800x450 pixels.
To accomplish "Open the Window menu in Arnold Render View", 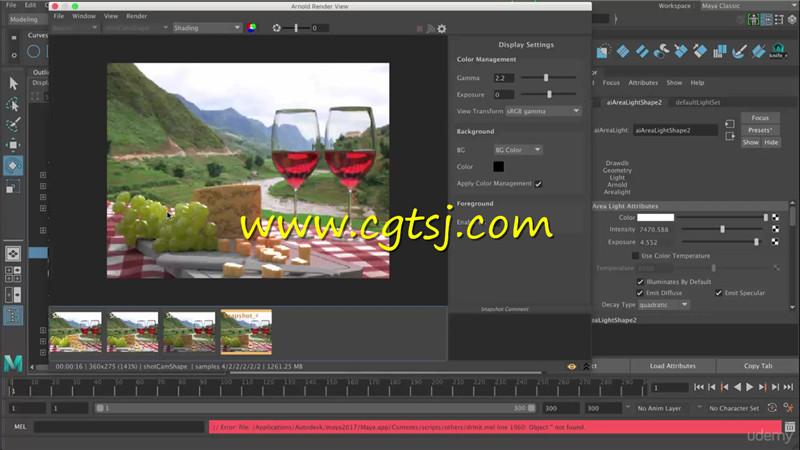I will point(84,16).
